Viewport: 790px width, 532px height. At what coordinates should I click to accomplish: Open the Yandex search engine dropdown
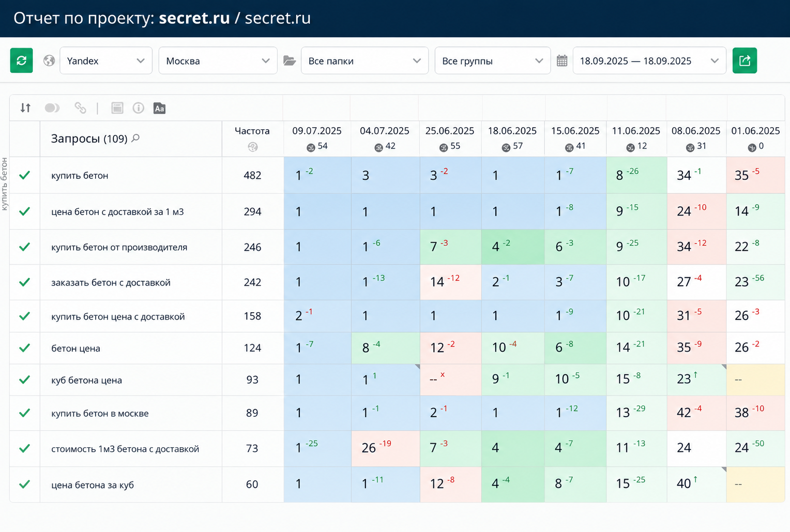(x=106, y=61)
